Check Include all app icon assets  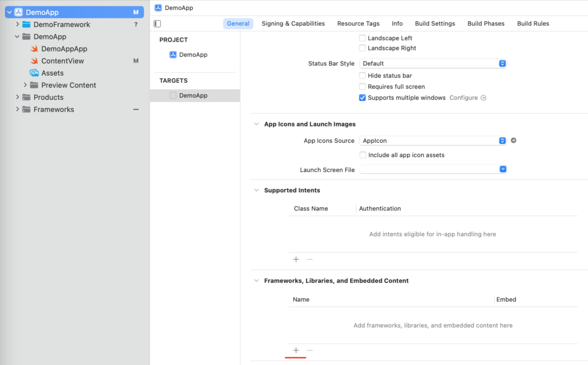click(x=363, y=155)
